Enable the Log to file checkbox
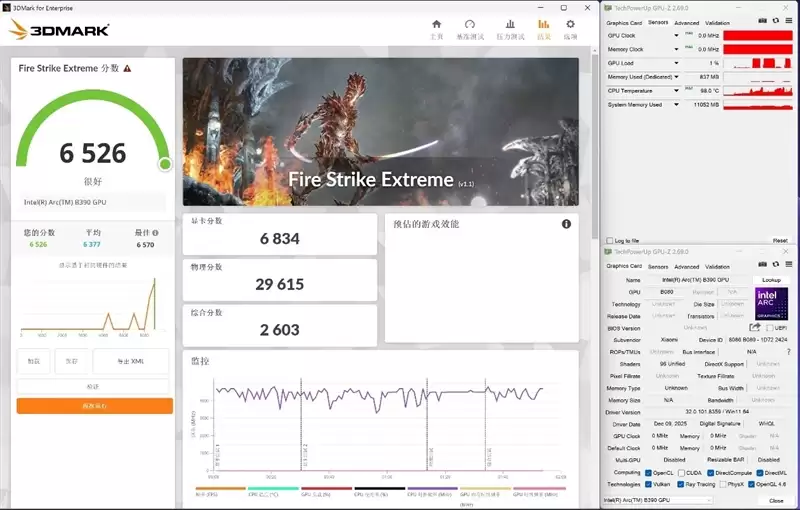800x510 pixels. (x=610, y=240)
